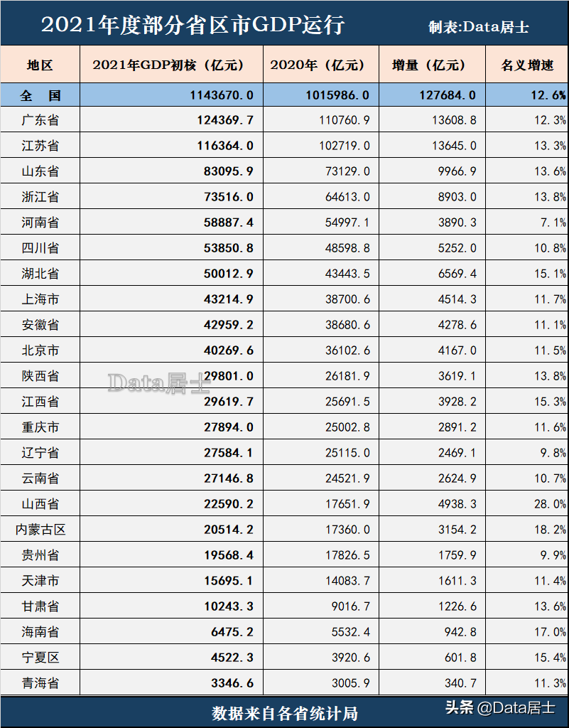This screenshot has width=569, height=728.
Task: Select the '辽宁省' region cell
Action: coord(40,452)
